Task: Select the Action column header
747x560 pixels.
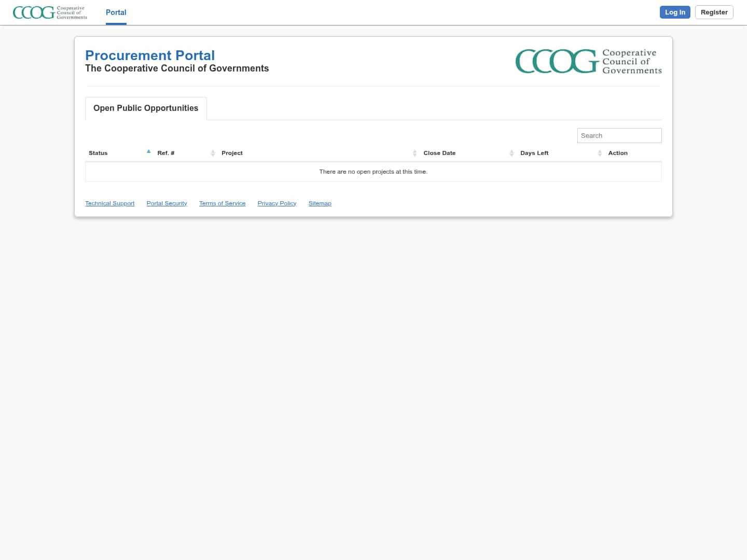Action: (618, 153)
